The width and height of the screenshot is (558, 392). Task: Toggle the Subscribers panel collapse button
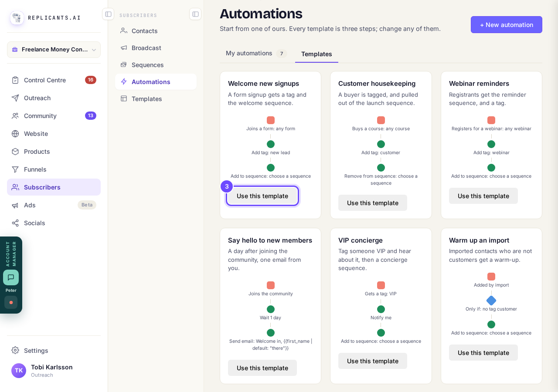[195, 14]
